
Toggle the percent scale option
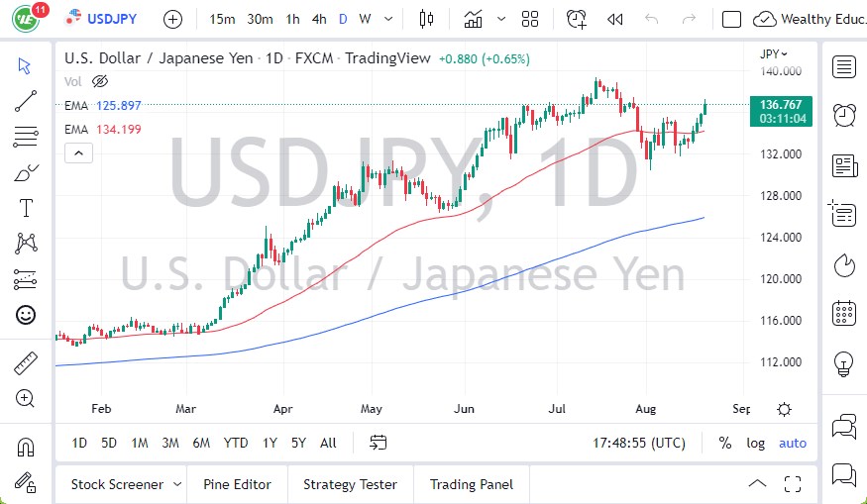(x=725, y=443)
